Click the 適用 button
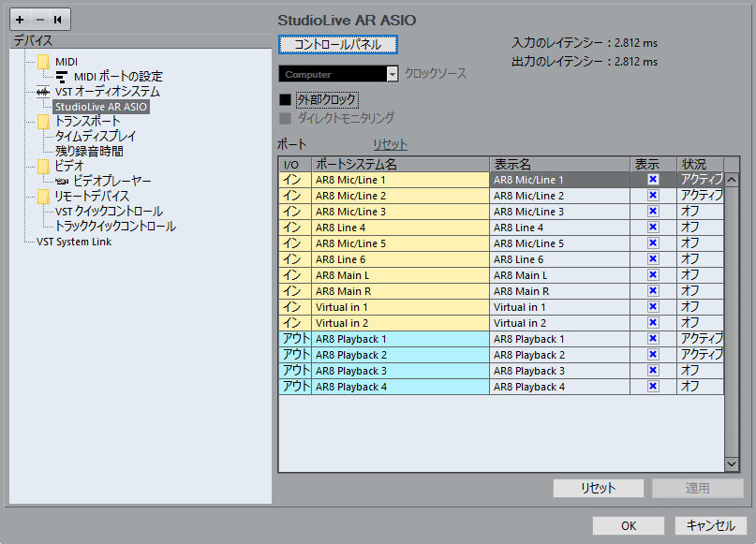The width and height of the screenshot is (756, 544). click(698, 488)
